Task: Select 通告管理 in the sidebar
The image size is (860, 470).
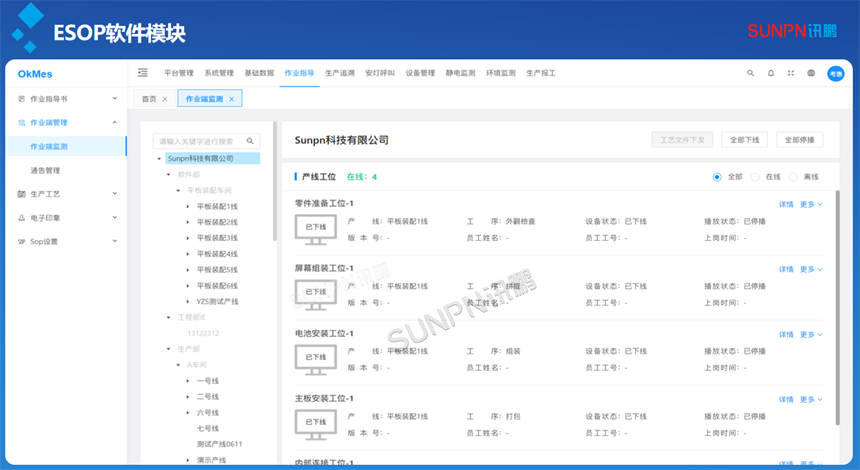Action: click(45, 171)
